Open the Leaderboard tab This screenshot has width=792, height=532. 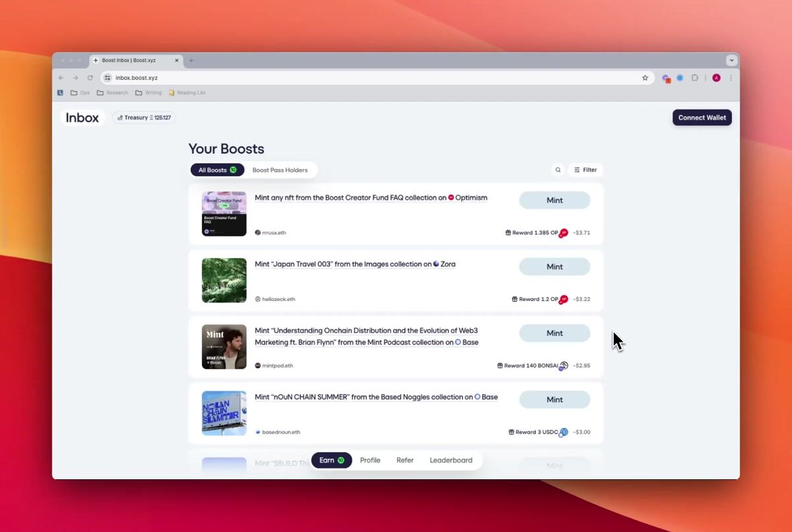click(x=451, y=460)
